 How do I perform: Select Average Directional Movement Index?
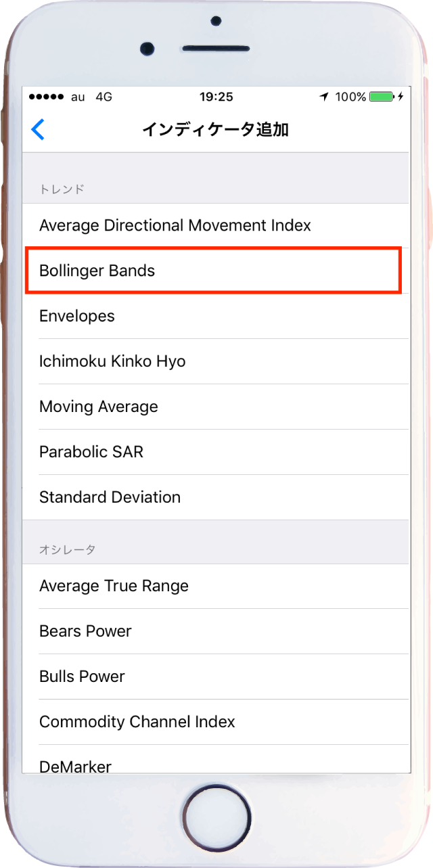coord(175,225)
